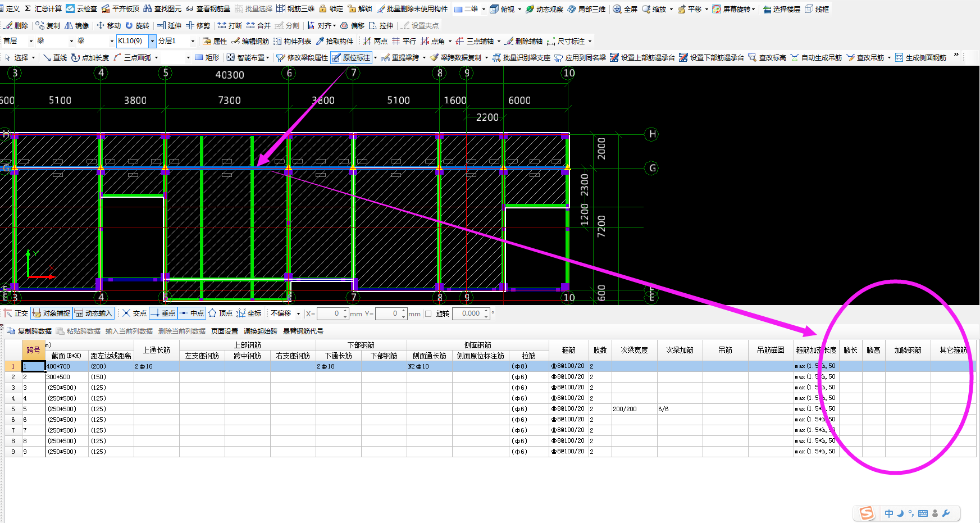Select the 矩形 rectangle drawing tool
Image resolution: width=980 pixels, height=523 pixels.
[x=207, y=57]
